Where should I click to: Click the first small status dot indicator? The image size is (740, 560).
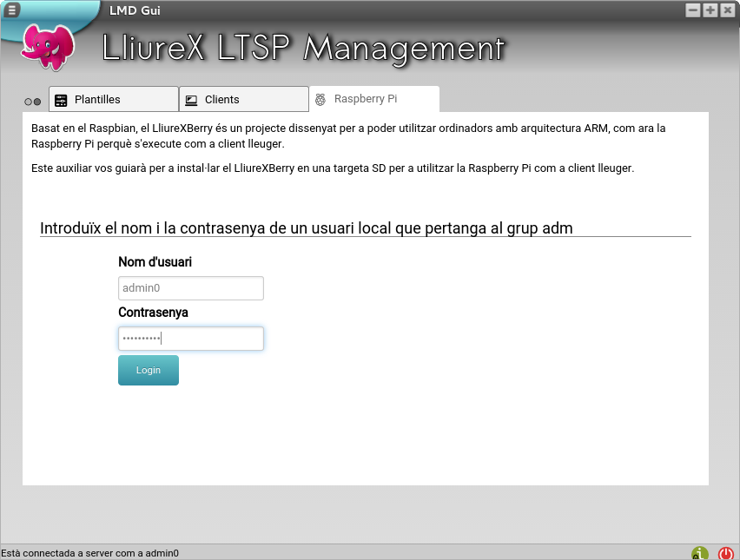pos(28,102)
